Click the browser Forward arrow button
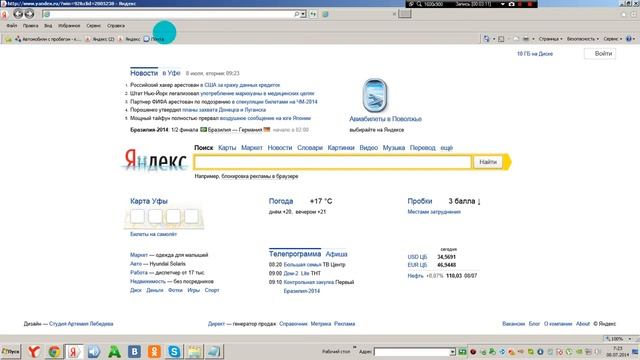Screen dimensions: 640x360 click(x=29, y=14)
